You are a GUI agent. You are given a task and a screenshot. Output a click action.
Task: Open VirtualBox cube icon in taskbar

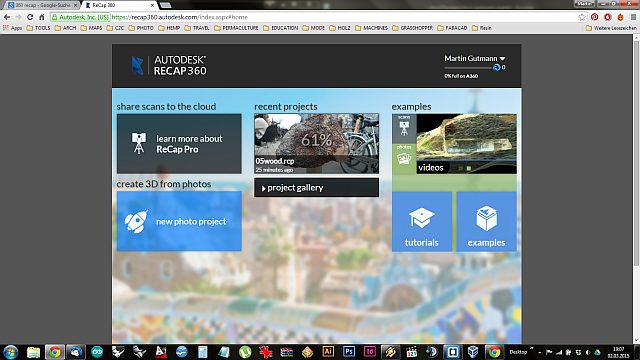pyautogui.click(x=473, y=351)
